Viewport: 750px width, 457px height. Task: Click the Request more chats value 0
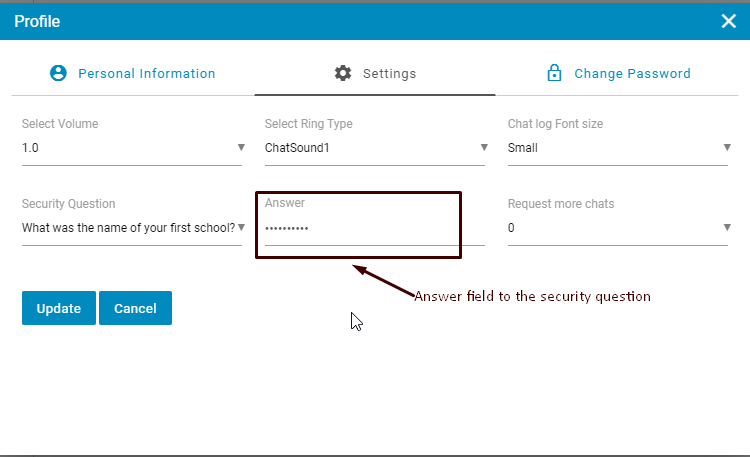512,227
